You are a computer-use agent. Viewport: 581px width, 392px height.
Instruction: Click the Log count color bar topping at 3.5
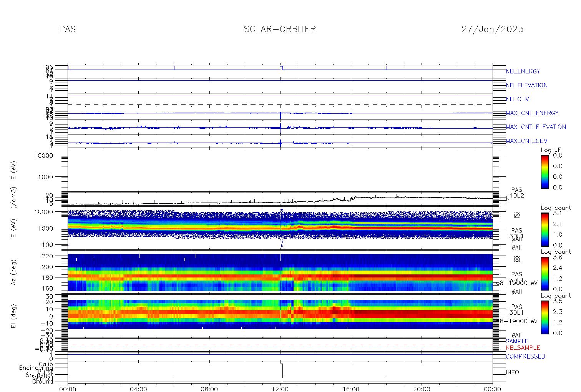point(545,317)
